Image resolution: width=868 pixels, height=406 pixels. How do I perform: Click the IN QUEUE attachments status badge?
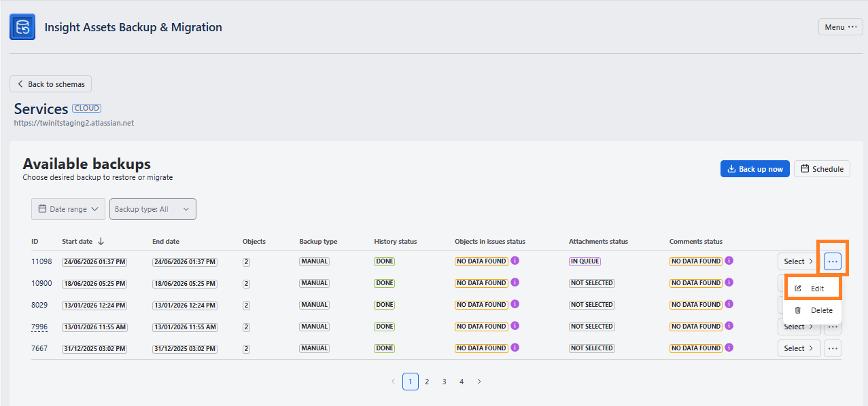(585, 261)
